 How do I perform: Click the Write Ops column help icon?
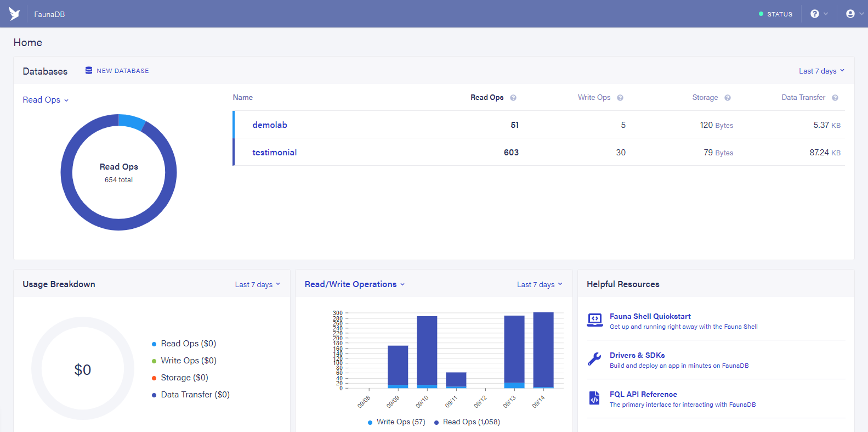click(x=620, y=98)
